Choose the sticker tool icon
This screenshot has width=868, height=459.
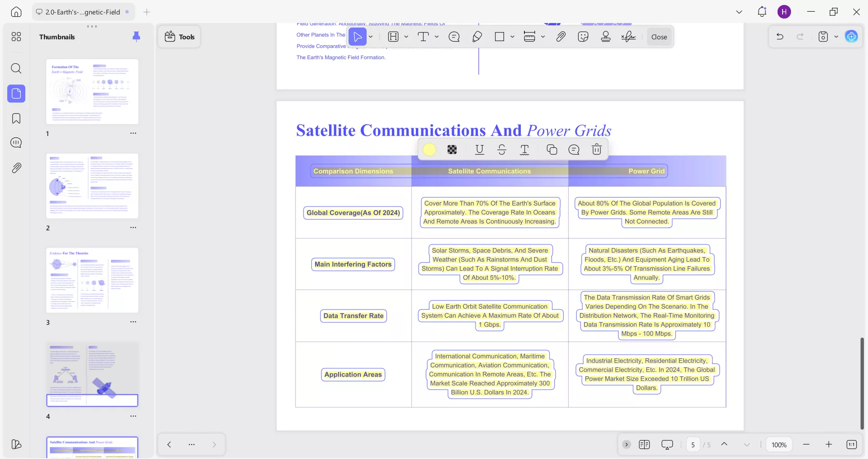point(583,37)
